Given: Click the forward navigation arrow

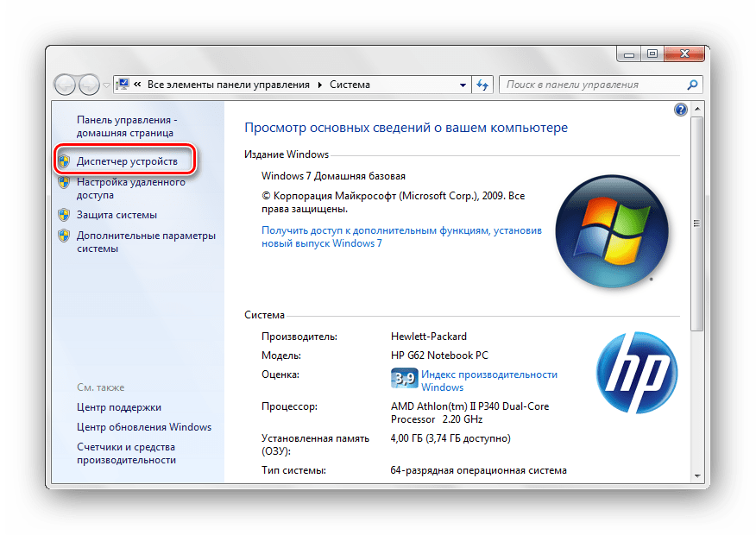Looking at the screenshot, I should [90, 85].
